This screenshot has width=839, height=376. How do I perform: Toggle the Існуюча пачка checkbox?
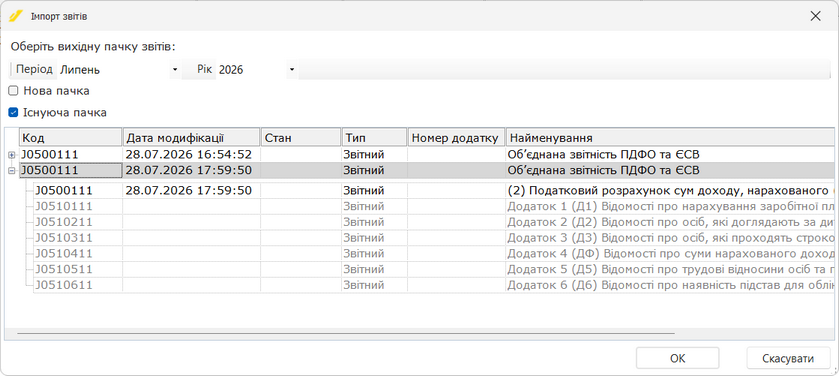tap(13, 113)
